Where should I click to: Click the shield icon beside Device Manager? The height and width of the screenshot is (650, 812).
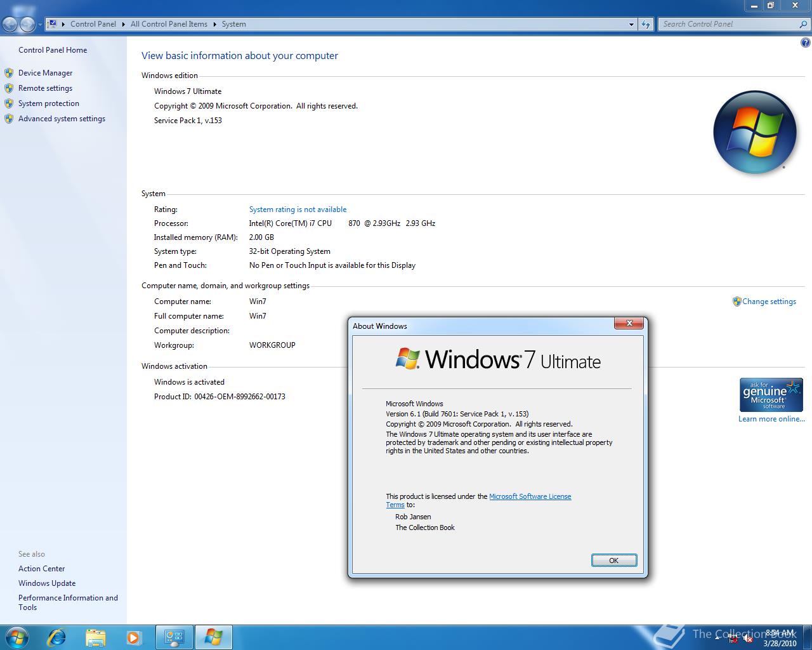9,73
